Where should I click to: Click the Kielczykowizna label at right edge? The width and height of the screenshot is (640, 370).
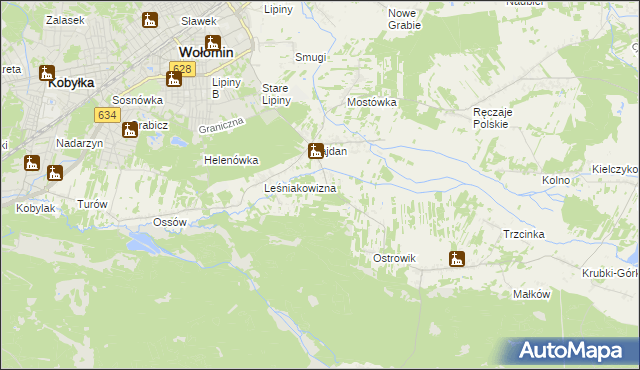pos(615,169)
